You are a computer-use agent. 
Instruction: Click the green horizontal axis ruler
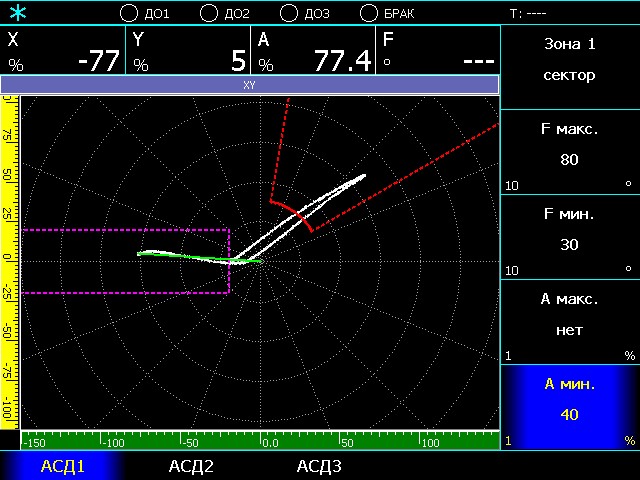[260, 441]
